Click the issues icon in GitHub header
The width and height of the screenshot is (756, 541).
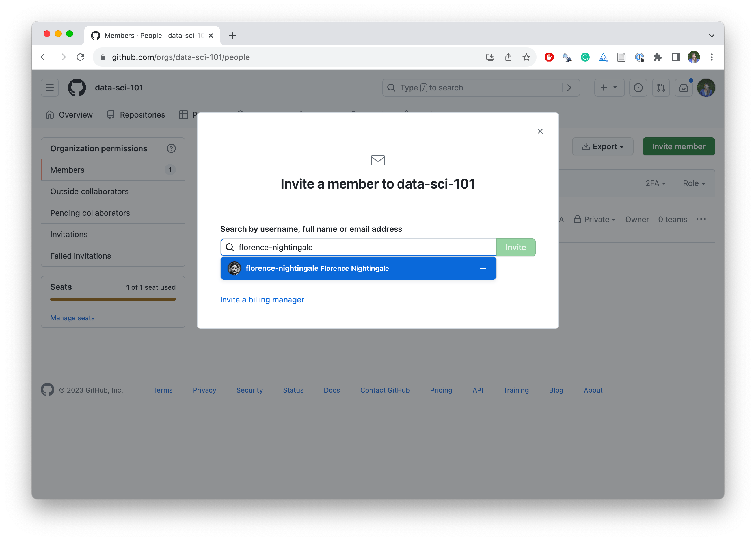pyautogui.click(x=638, y=87)
